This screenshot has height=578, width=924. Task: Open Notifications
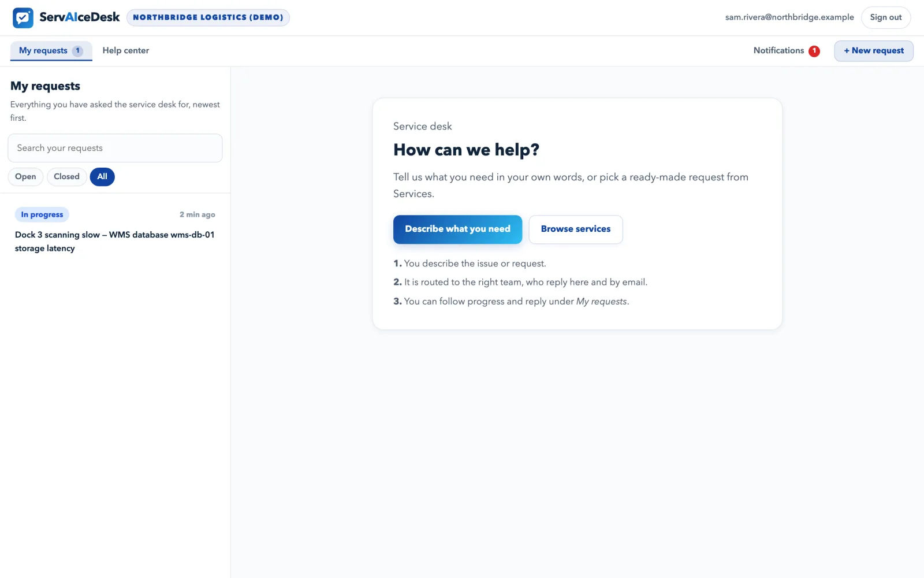(787, 51)
